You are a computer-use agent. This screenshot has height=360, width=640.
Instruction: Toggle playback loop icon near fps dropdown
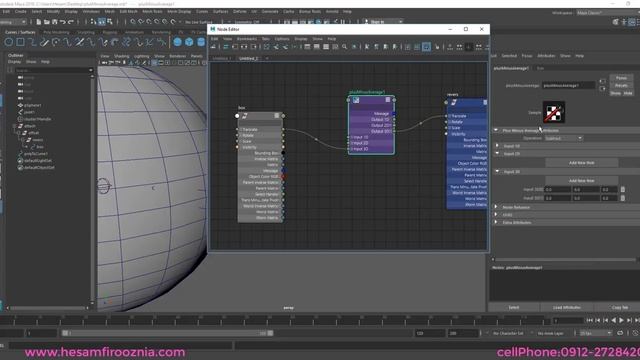620,333
